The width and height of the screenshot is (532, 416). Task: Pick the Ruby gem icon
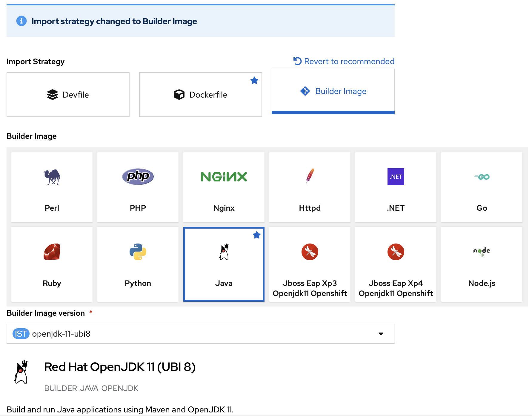click(52, 252)
